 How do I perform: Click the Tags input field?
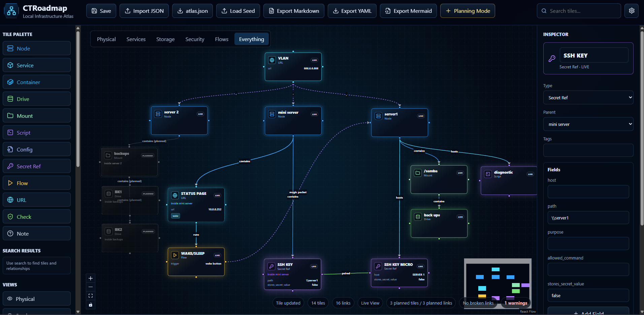tap(588, 150)
